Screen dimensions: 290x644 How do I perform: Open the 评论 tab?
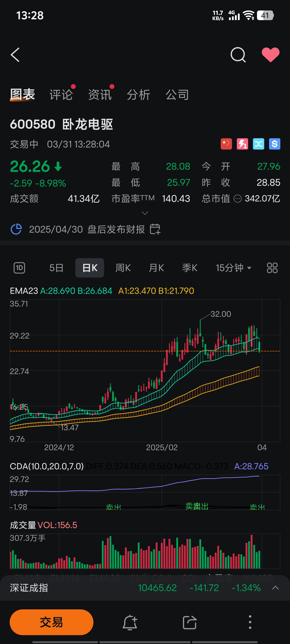click(61, 95)
